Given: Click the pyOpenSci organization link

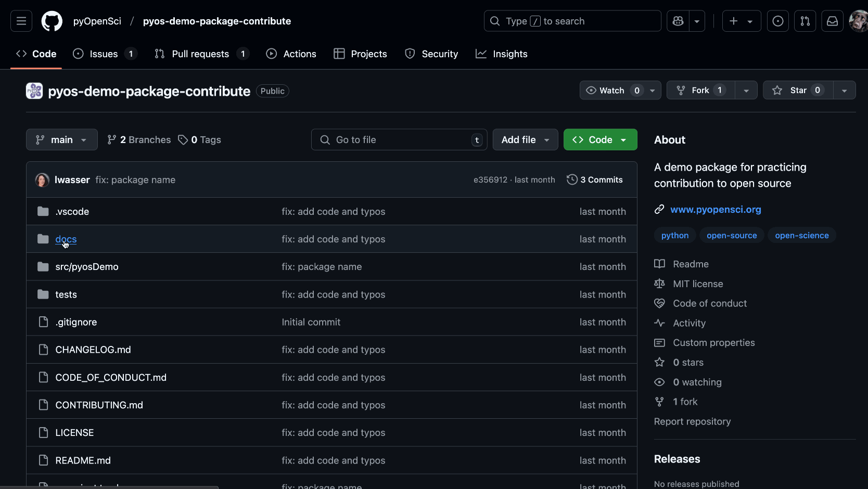Looking at the screenshot, I should tap(97, 21).
